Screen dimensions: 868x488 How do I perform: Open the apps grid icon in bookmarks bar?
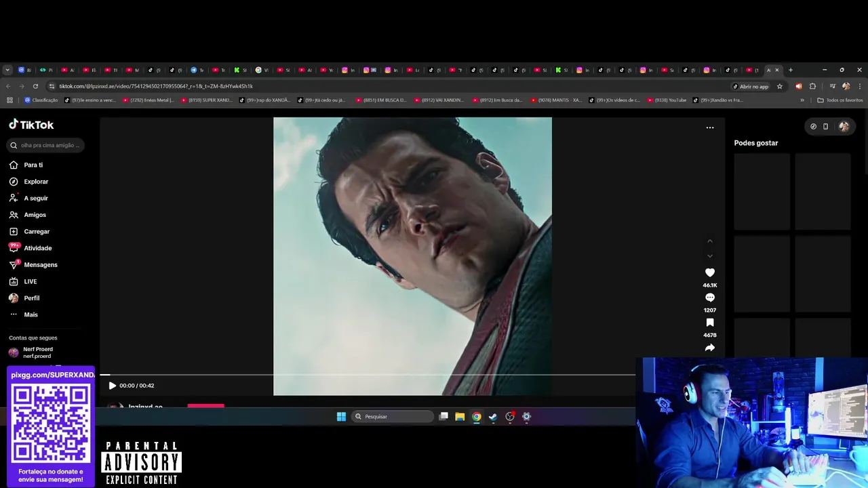[x=9, y=100]
